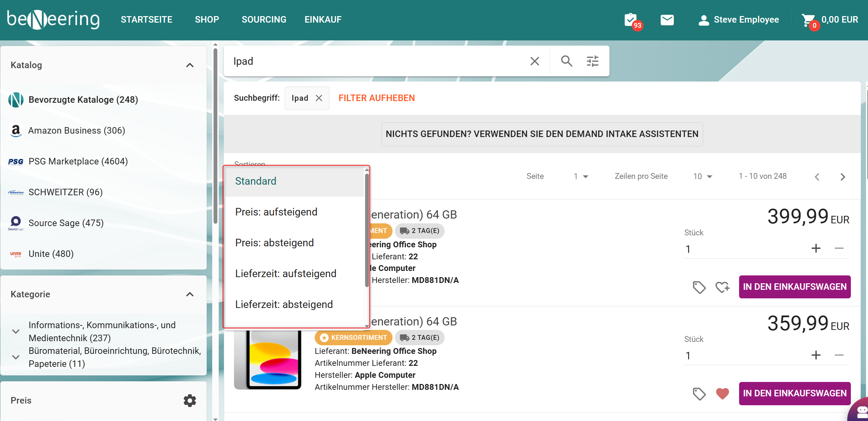
Task: Click the price tag icon on 399,99 item
Action: click(x=699, y=287)
